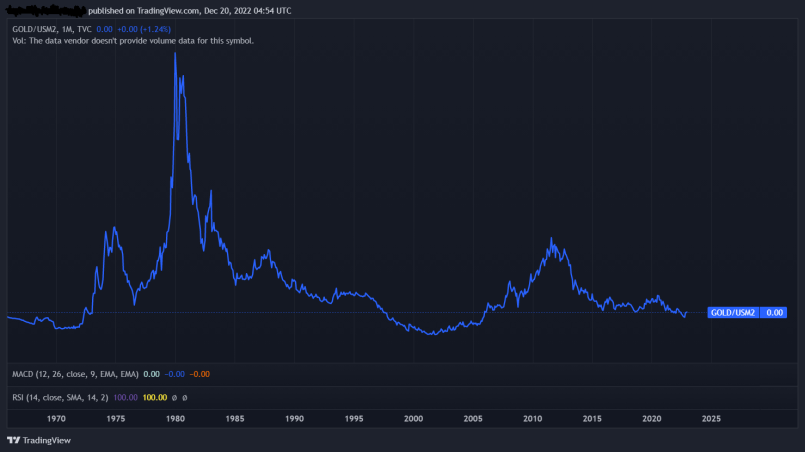Click the 2000 time axis label

pyautogui.click(x=413, y=419)
